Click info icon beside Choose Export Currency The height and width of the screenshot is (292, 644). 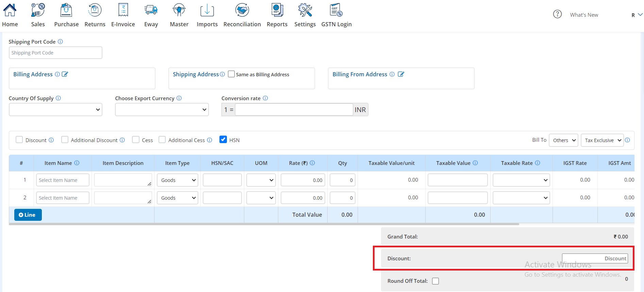coord(179,98)
